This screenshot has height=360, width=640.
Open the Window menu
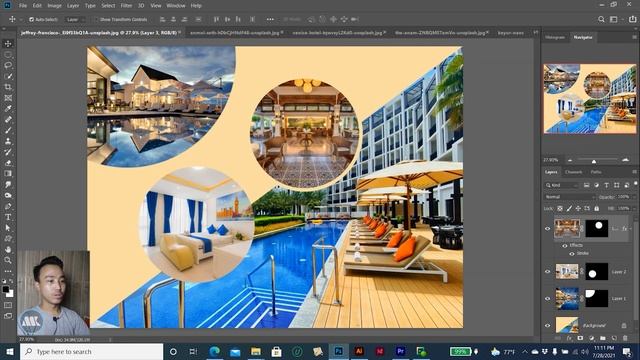[176, 6]
